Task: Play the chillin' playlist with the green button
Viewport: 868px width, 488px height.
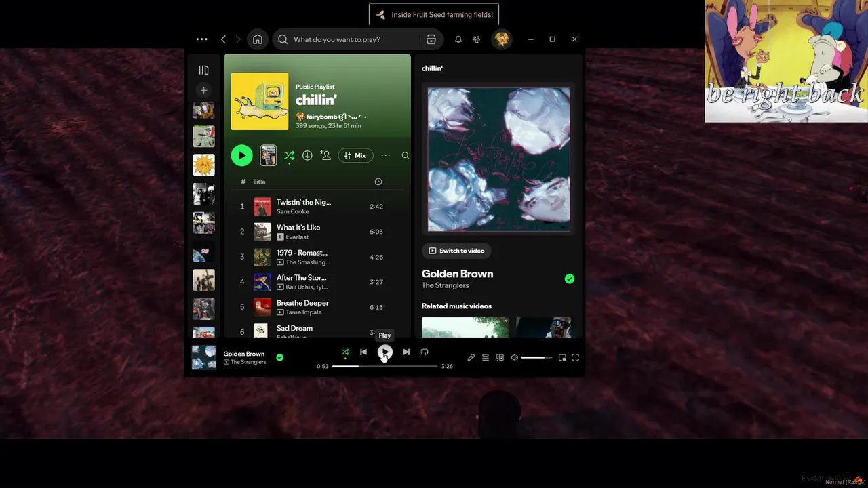Action: (x=241, y=155)
